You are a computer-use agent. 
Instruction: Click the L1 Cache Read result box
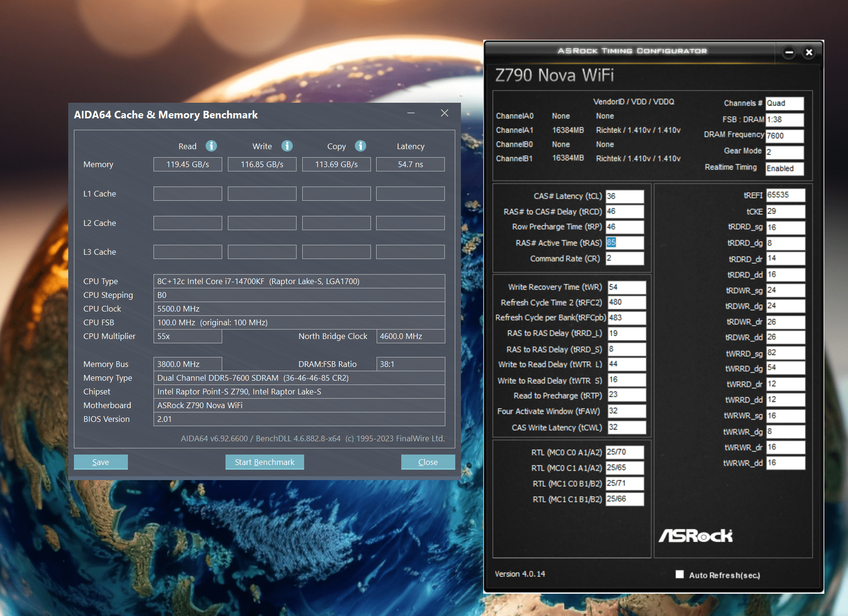click(x=188, y=194)
